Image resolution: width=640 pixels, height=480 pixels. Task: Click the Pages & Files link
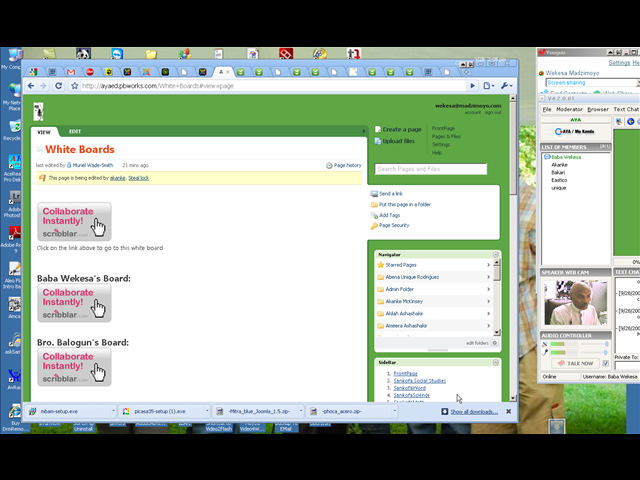tap(446, 136)
